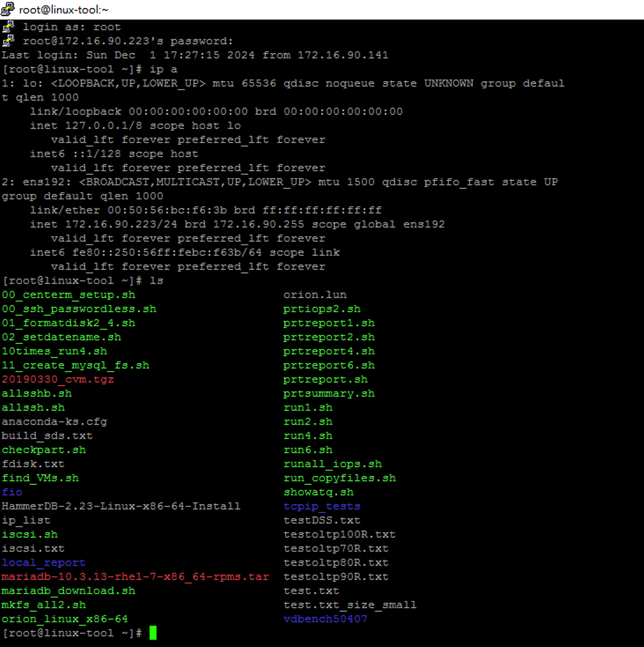Click the file name build_sds.txt
The height and width of the screenshot is (647, 644).
click(47, 436)
